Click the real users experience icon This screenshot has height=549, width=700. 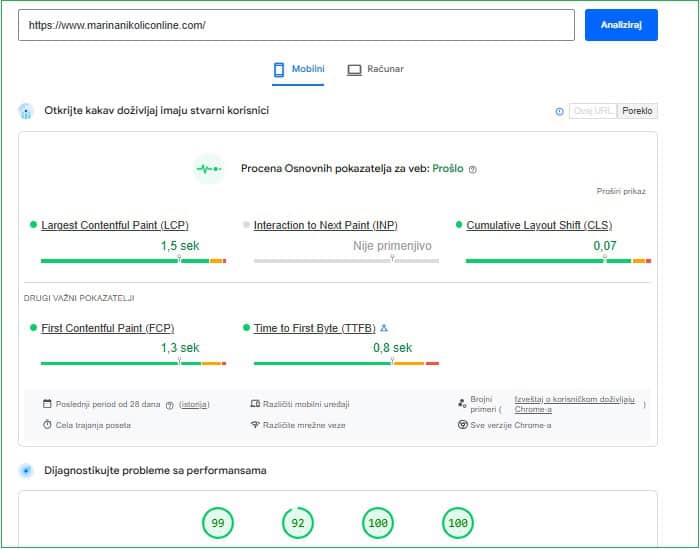tap(26, 111)
